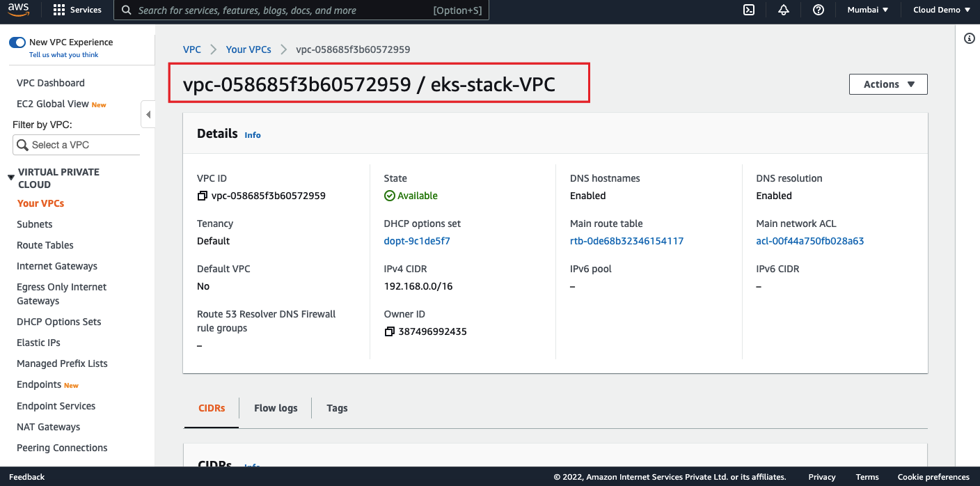
Task: Open DHCP options set dopt-9c1de5f7
Action: 417,241
